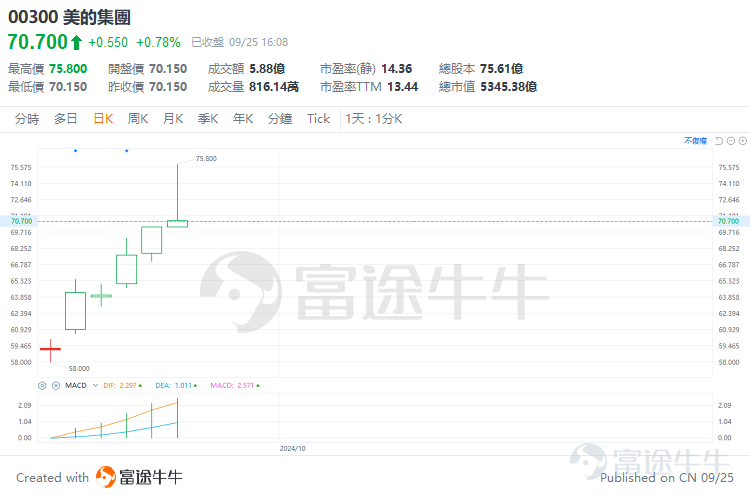Click the 總市值 5345.38億 value
This screenshot has width=750, height=498.
coord(509,87)
